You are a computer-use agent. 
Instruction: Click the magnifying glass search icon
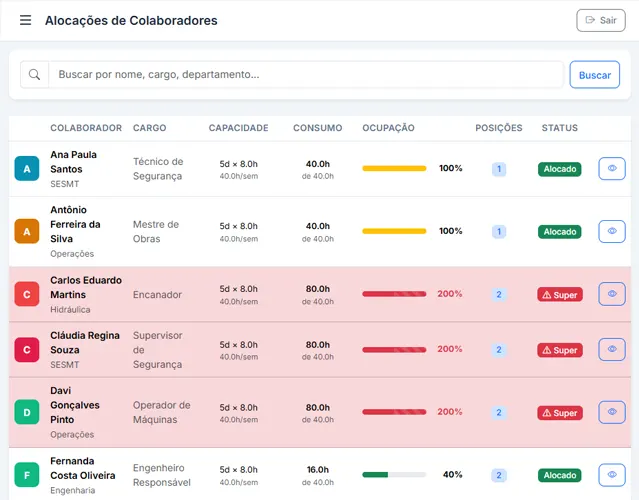[x=35, y=75]
